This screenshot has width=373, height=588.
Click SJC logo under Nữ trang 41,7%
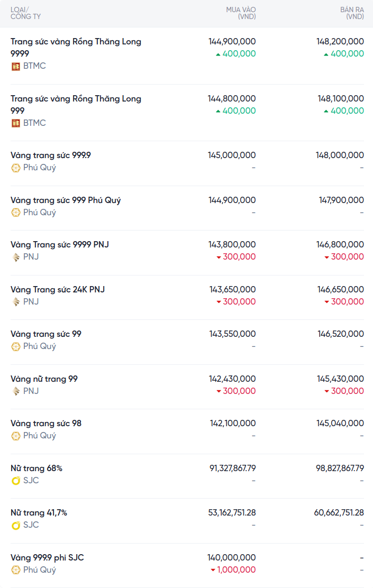pos(16,525)
